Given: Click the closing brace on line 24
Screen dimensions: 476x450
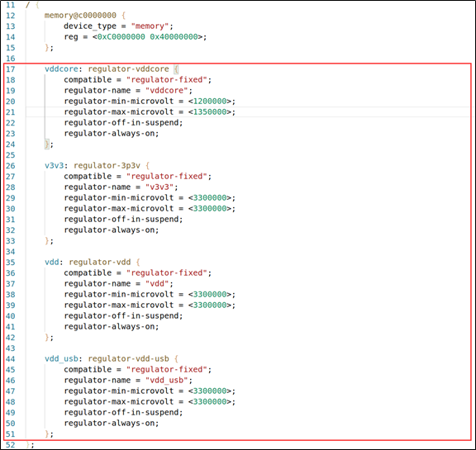Looking at the screenshot, I should pos(47,144).
